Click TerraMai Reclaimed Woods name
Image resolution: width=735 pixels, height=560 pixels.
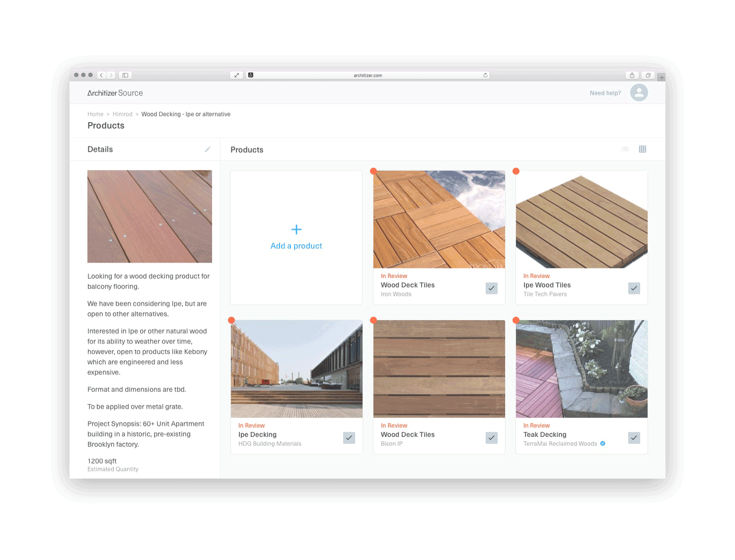coord(560,444)
